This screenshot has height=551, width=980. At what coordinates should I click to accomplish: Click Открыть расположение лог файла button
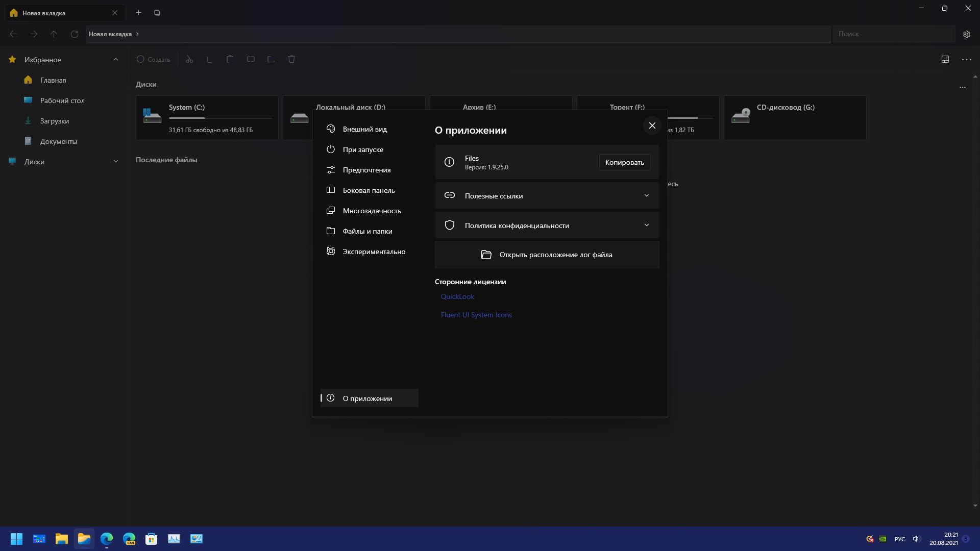(547, 255)
